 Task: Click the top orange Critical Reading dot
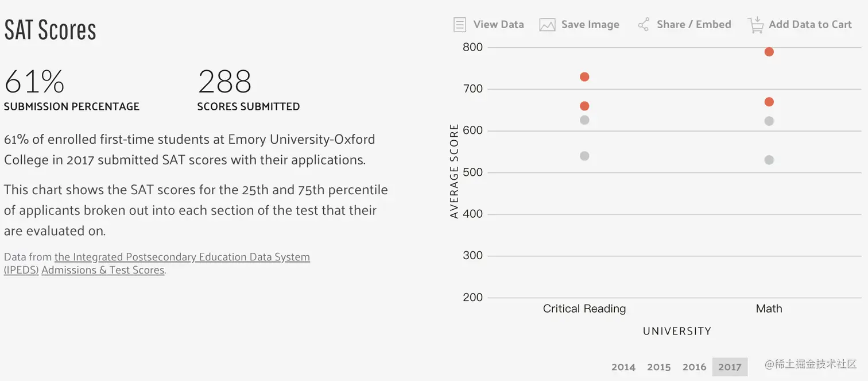(x=584, y=77)
